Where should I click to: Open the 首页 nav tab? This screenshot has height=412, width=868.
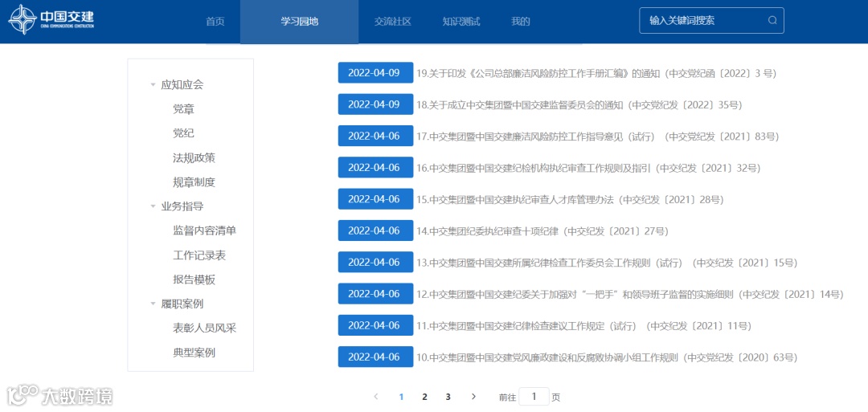215,22
